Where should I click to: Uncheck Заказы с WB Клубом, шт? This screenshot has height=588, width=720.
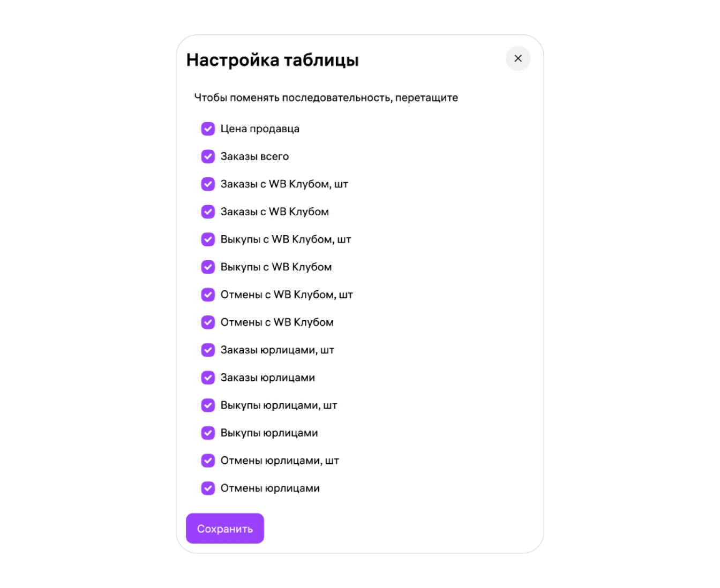coord(208,184)
